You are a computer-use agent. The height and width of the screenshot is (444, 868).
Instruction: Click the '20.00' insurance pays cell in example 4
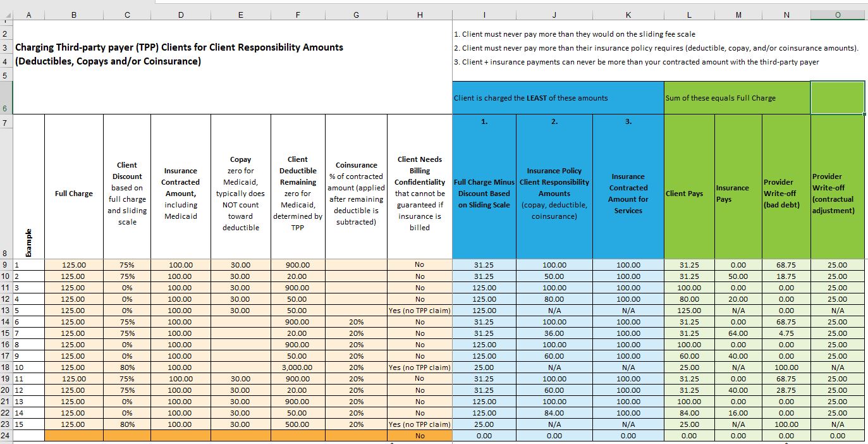click(738, 299)
